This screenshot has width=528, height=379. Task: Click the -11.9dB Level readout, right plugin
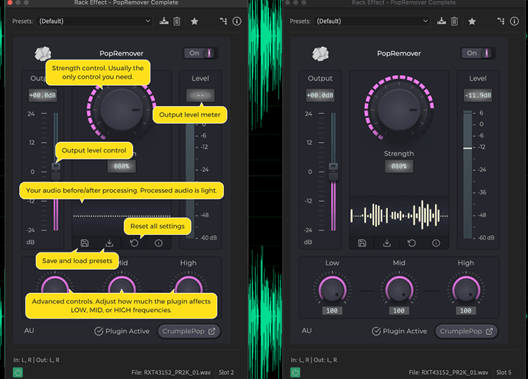tap(478, 95)
